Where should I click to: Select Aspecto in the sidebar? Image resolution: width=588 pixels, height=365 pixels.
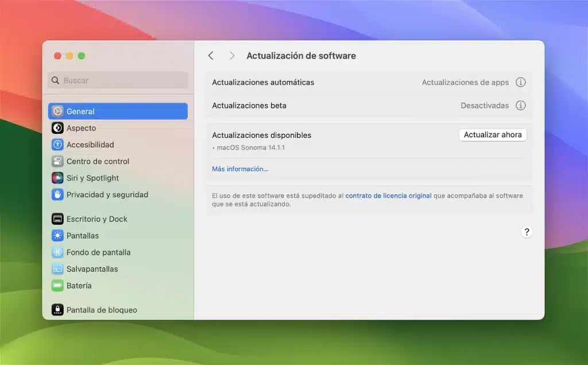point(118,128)
